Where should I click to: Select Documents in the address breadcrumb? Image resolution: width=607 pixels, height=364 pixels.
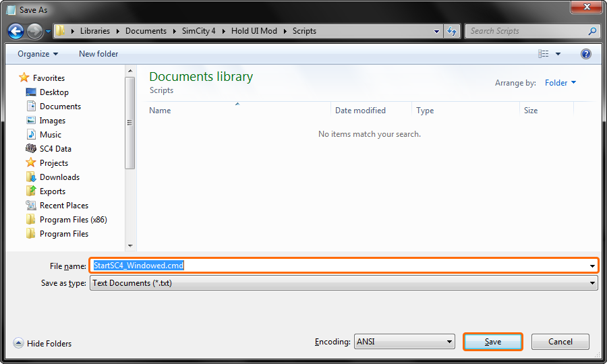pyautogui.click(x=146, y=31)
